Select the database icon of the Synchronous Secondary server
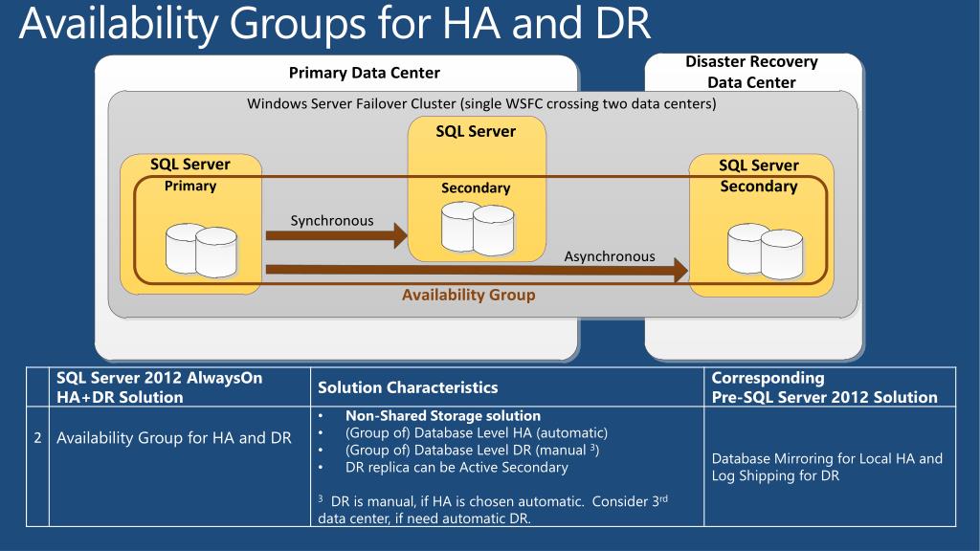This screenshot has width=980, height=551. 478,228
